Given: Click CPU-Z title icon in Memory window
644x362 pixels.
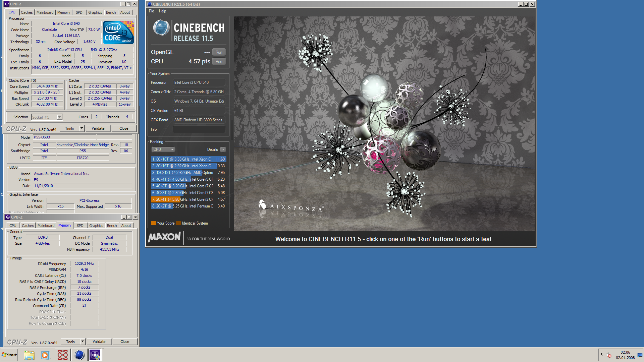Looking at the screenshot, I should [x=8, y=217].
